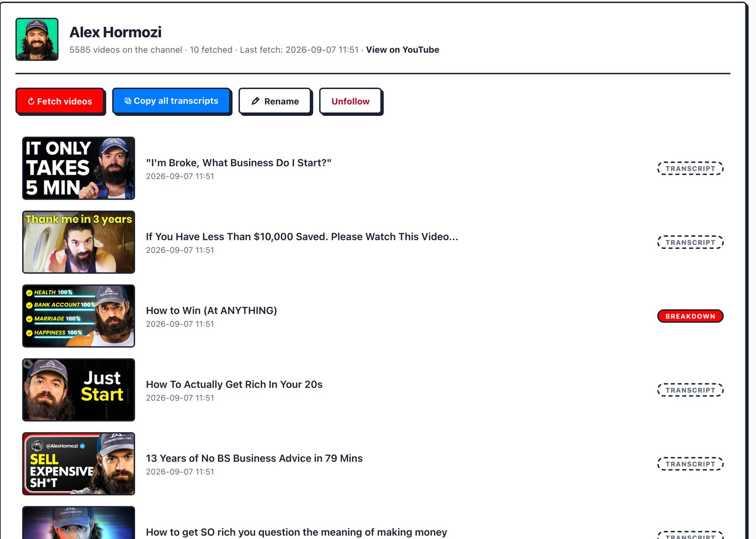Screen dimensions: 756x539
Task: Click the Rename button
Action: [275, 101]
